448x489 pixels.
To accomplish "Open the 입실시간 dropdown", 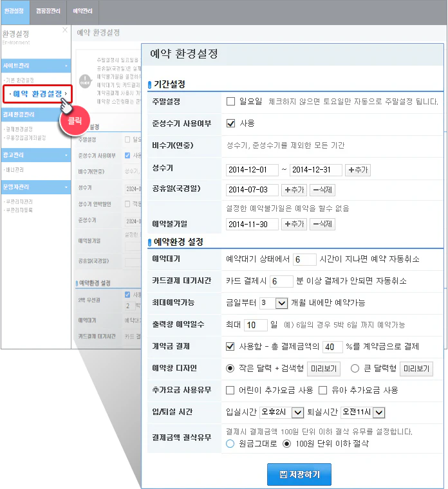I will point(282,412).
